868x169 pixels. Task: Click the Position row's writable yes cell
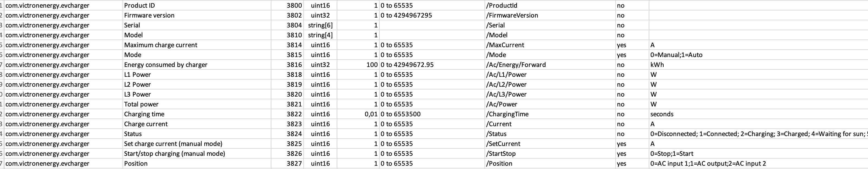(x=632, y=163)
